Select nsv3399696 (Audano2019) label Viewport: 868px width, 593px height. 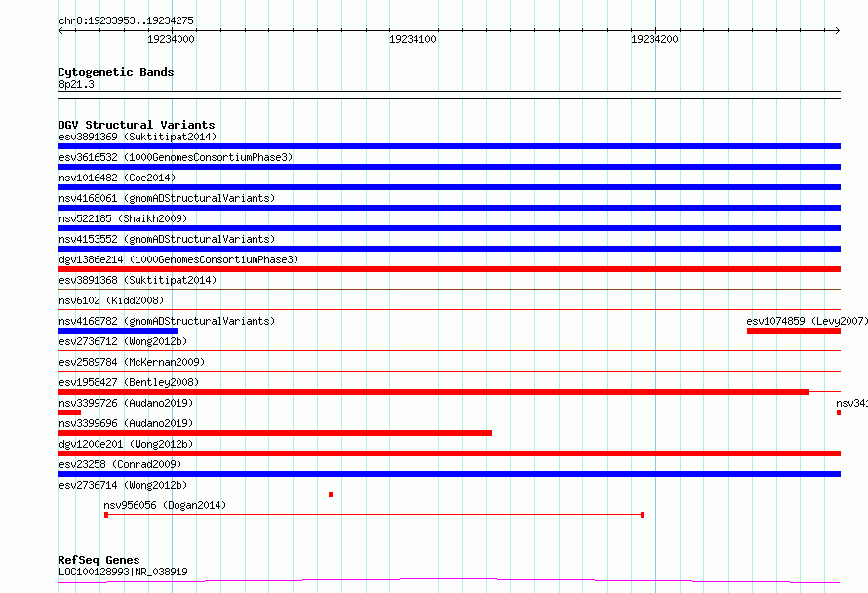(x=126, y=423)
